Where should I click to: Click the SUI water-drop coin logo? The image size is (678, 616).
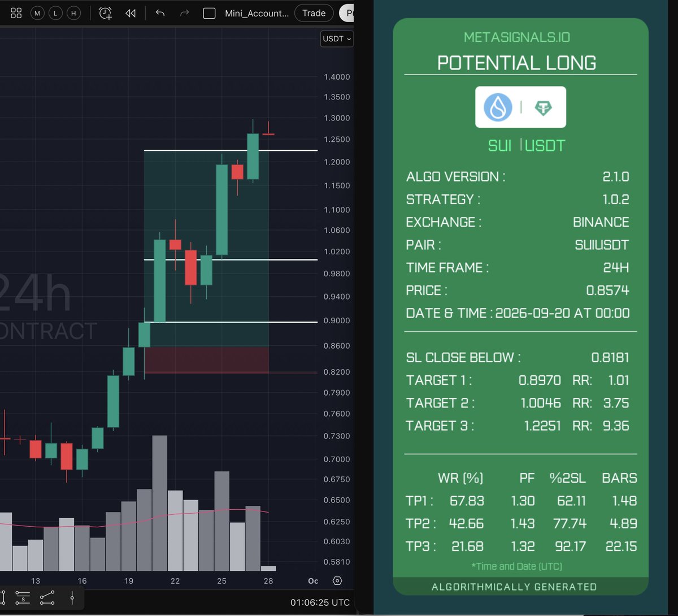coord(498,107)
